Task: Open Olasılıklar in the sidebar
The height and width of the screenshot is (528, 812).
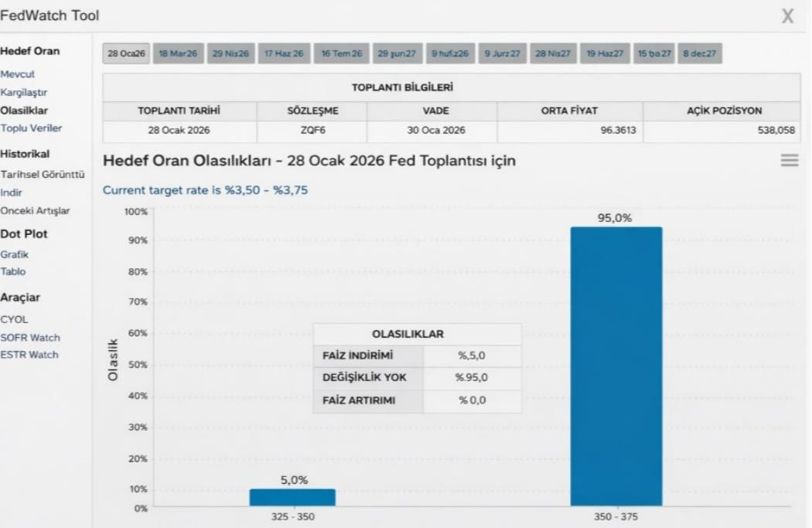Action: tap(24, 111)
